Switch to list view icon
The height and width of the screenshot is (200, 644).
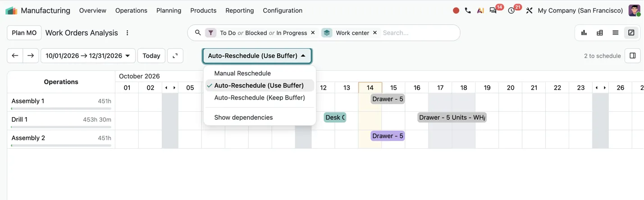pyautogui.click(x=615, y=32)
